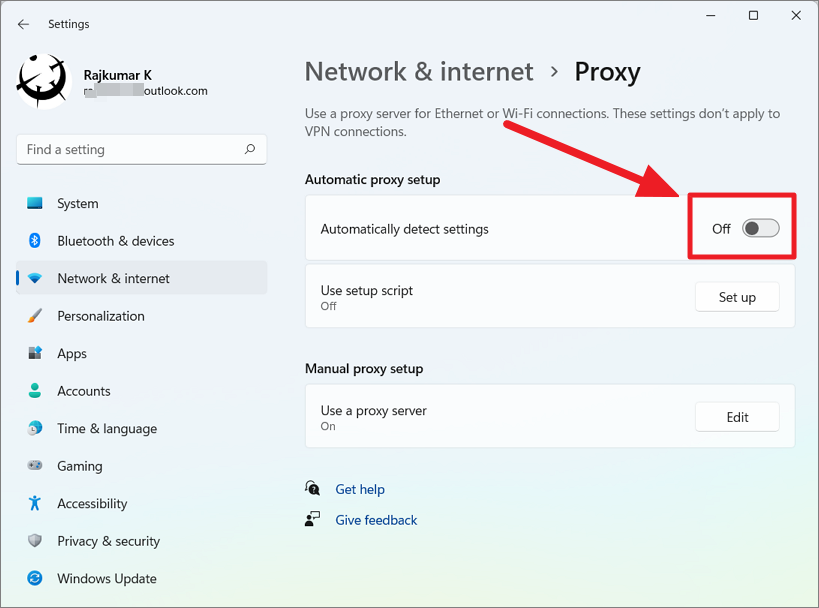Open Apps settings category

[x=142, y=354]
